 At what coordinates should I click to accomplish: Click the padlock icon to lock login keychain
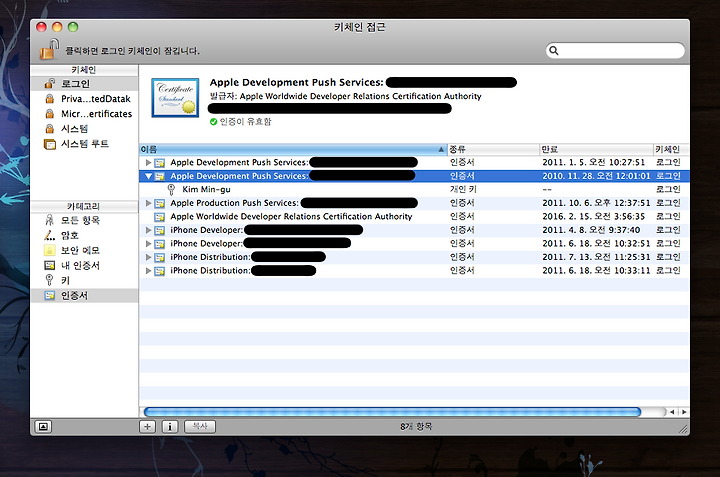[x=49, y=49]
